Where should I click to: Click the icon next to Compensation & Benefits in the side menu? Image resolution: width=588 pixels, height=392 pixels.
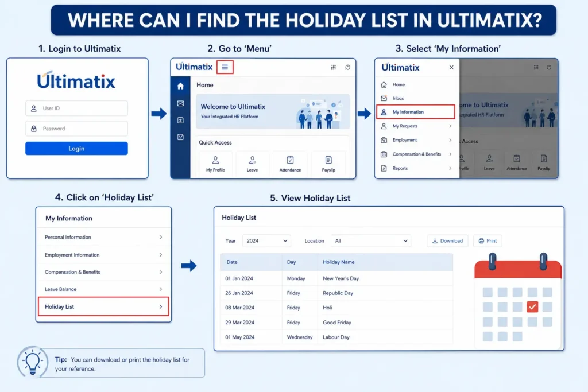[384, 154]
